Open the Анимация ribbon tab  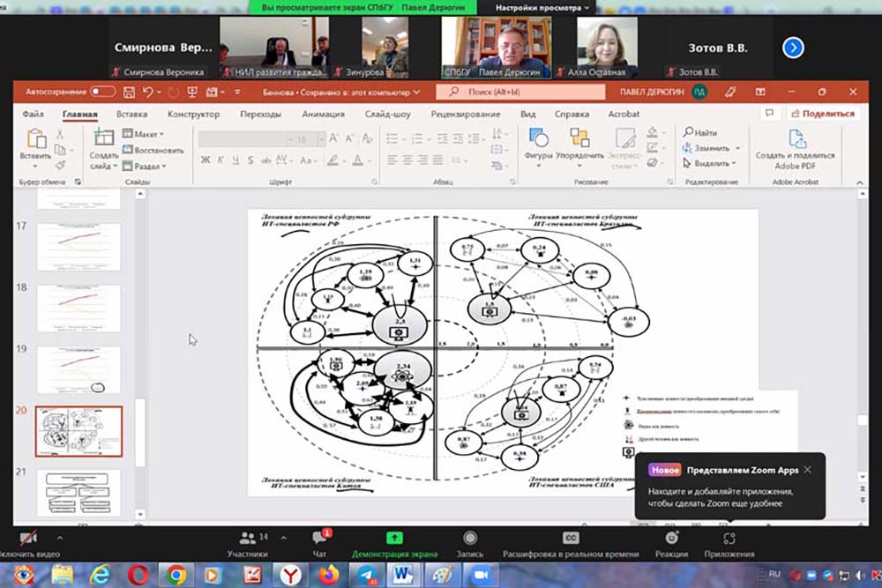click(x=323, y=114)
